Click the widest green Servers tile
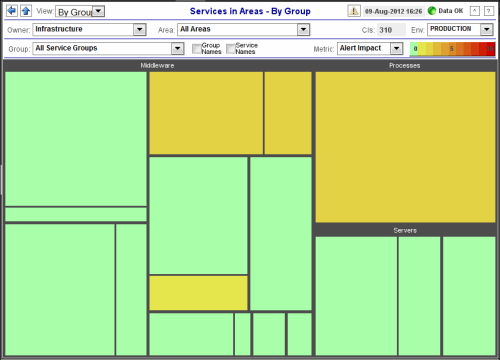 point(356,296)
